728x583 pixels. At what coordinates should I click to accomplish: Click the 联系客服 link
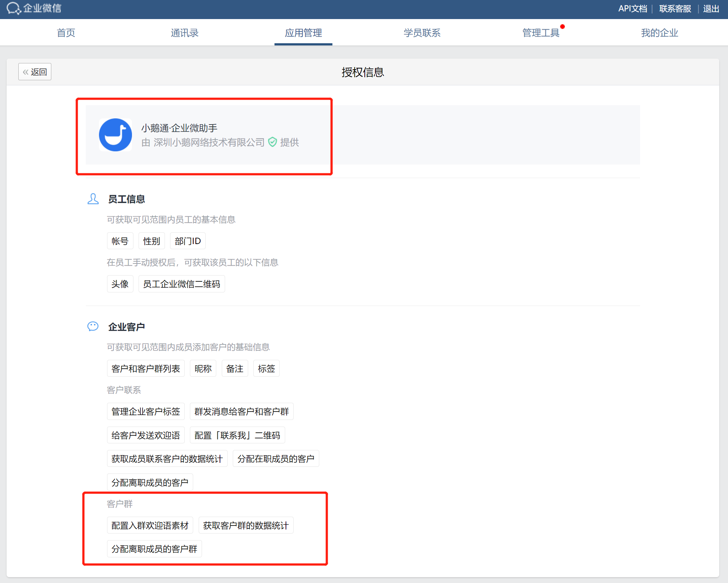[x=675, y=8]
